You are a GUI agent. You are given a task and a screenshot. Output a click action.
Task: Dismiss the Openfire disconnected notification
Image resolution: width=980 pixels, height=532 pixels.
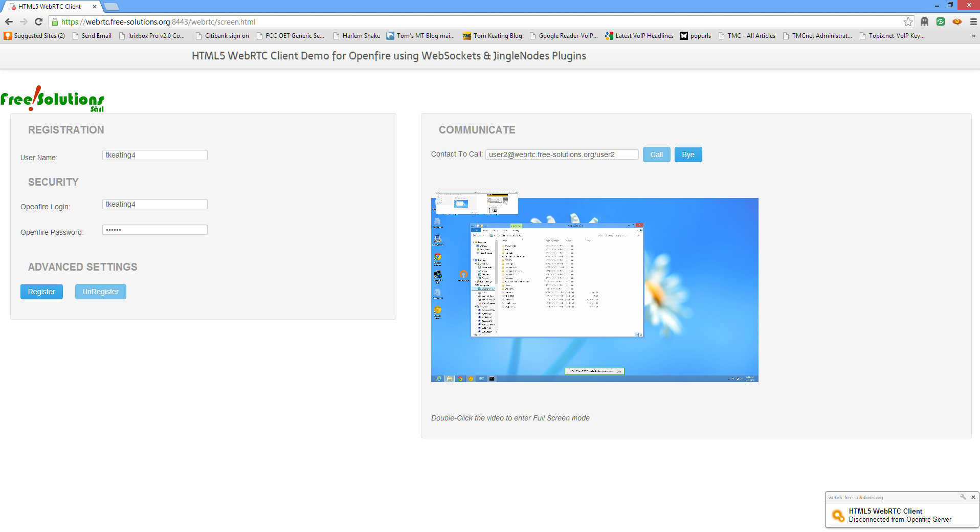(x=973, y=497)
